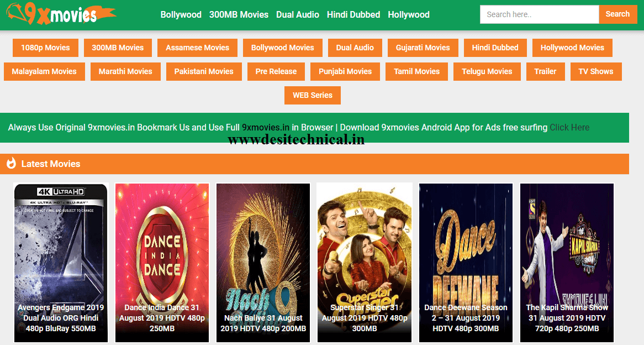Open the Pakistani Movies category
Screen dimensions: 644x345
204,71
